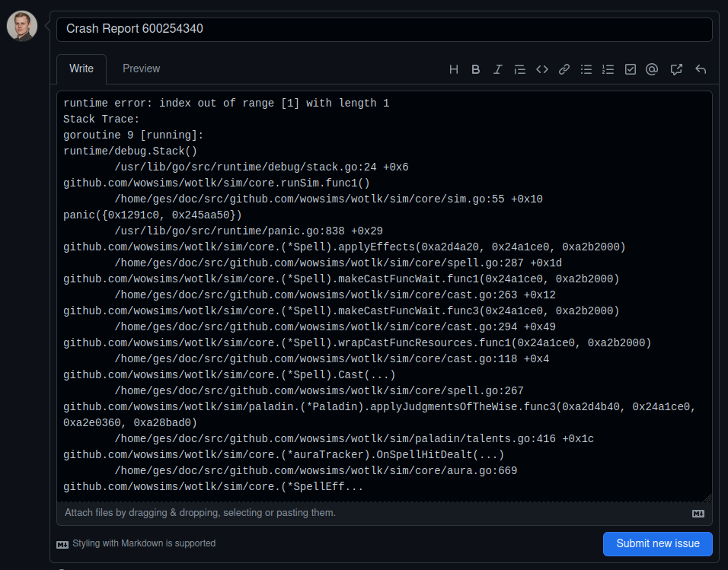Insert a task list
Screen dimensions: 728x570
click(x=630, y=68)
